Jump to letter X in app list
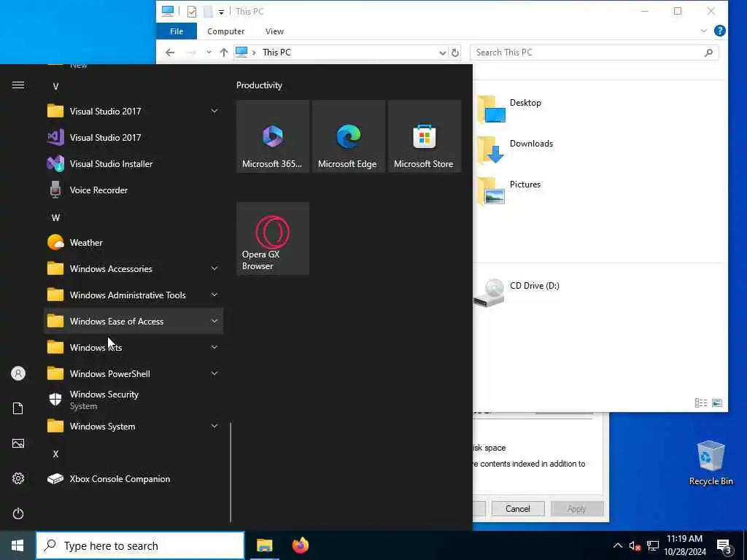The height and width of the screenshot is (560, 747). [55, 454]
